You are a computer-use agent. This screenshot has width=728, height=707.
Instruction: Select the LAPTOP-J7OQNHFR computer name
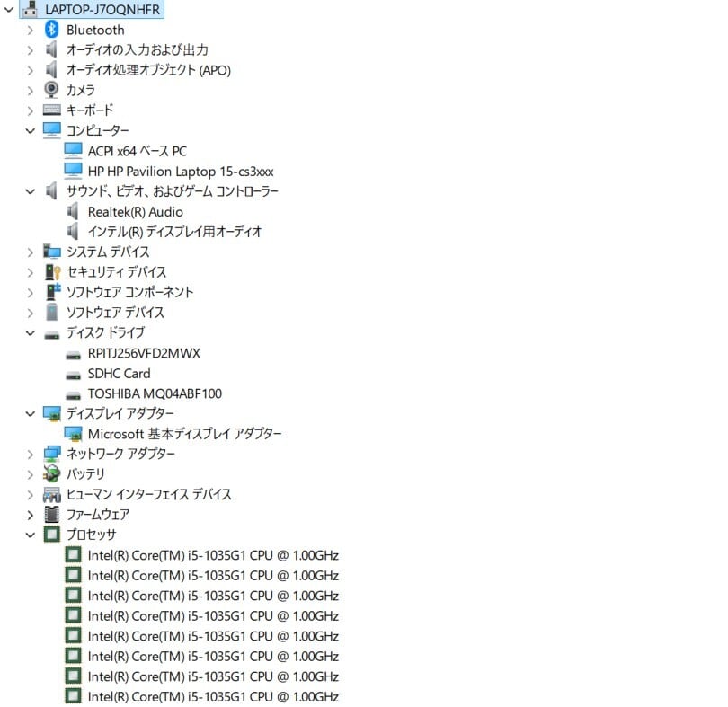pyautogui.click(x=102, y=9)
